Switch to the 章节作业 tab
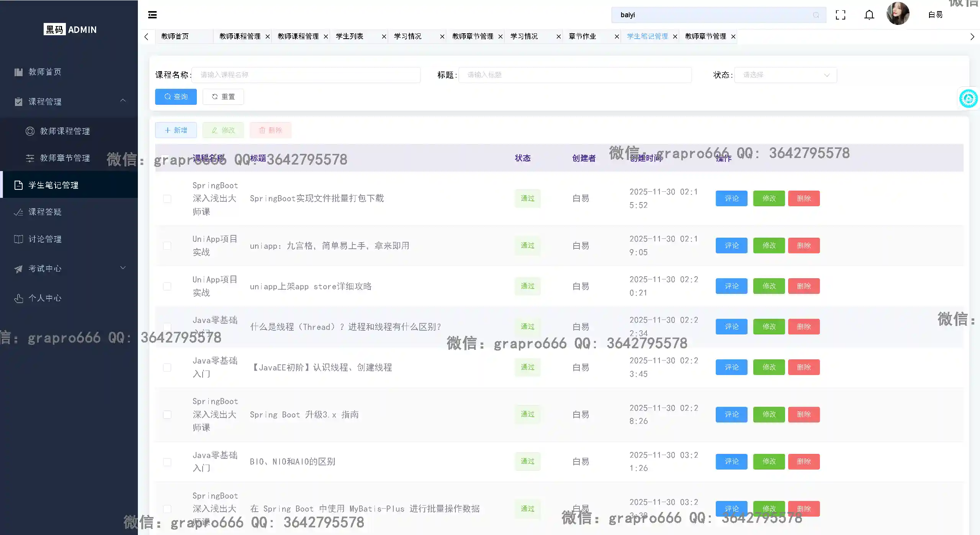 pyautogui.click(x=582, y=36)
